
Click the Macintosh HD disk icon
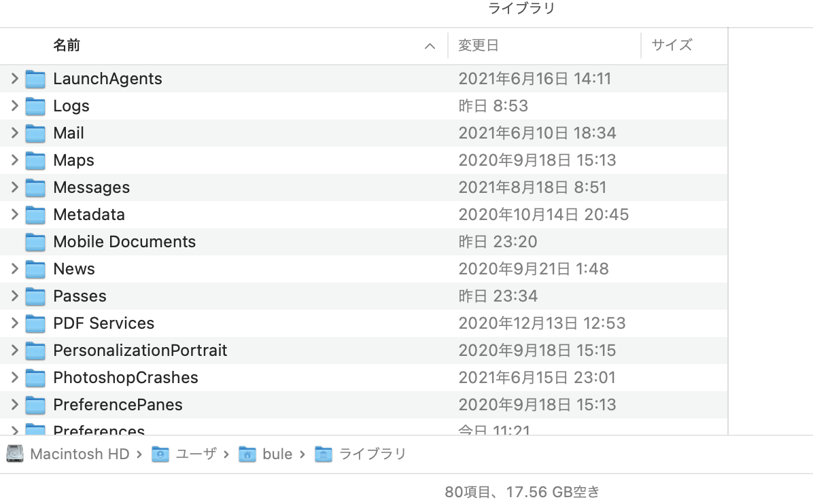(x=15, y=454)
